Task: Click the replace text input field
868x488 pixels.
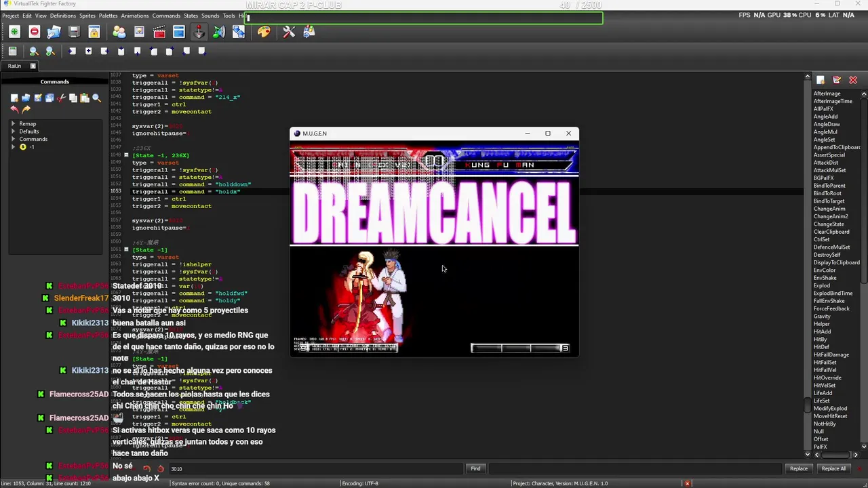Action: pos(635,468)
